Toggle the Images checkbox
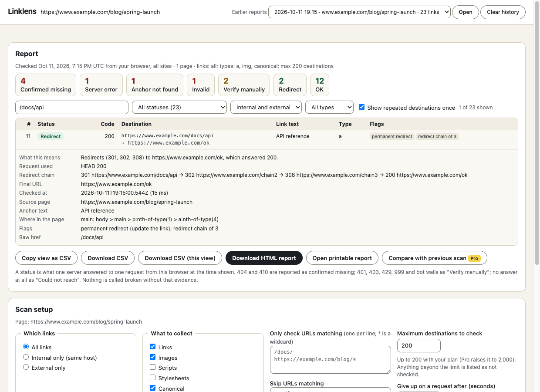The width and height of the screenshot is (540, 392). click(153, 358)
